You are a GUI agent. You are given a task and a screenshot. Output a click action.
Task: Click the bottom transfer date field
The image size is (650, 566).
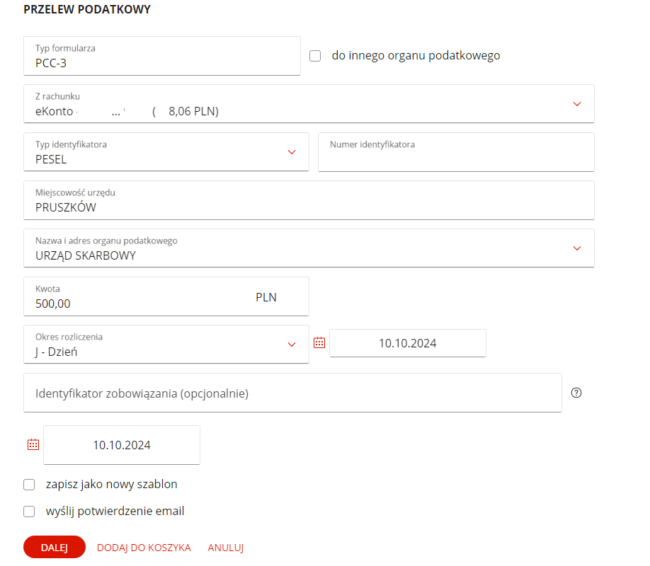pos(121,445)
